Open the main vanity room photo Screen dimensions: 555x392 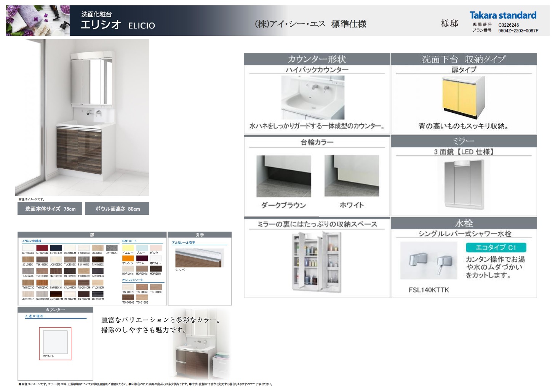[82, 117]
